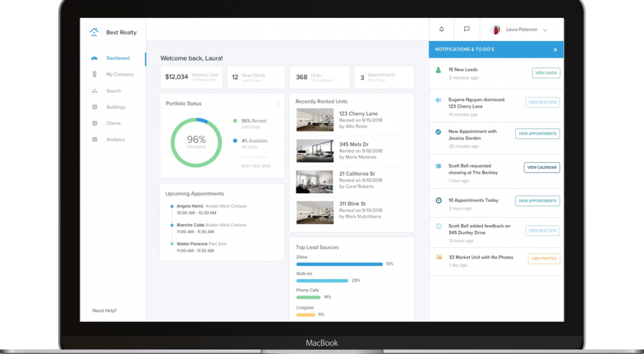The image size is (644, 354).
Task: Click the Phone Calls lead source bar
Action: pos(308,297)
